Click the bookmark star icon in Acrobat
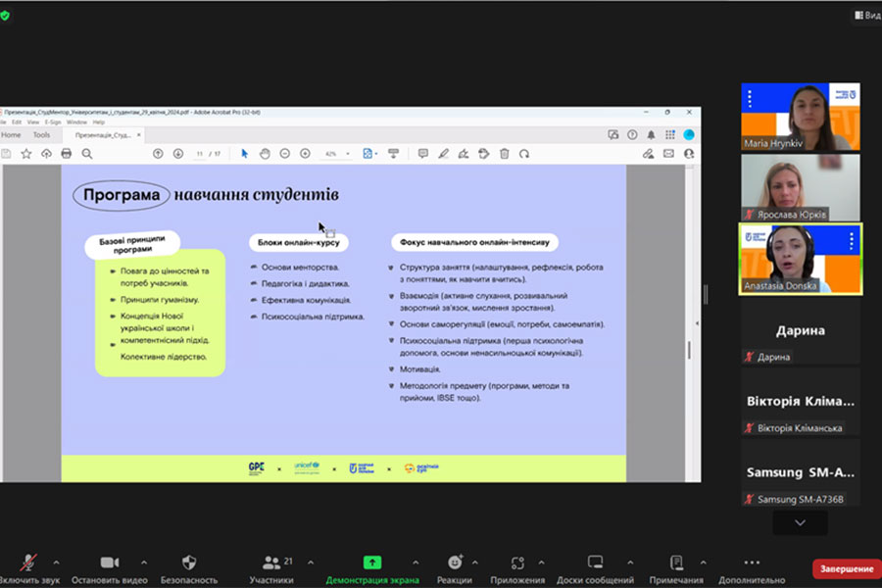Image resolution: width=882 pixels, height=588 pixels. tap(26, 154)
